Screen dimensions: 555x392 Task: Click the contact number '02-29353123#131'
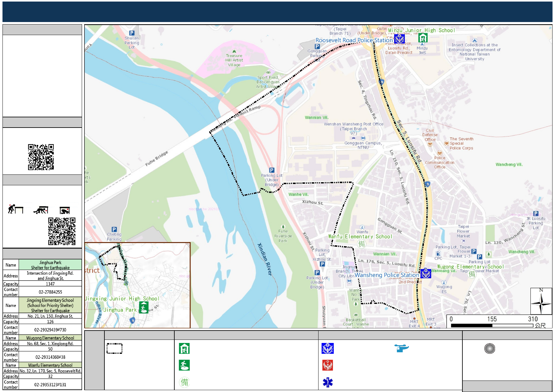[x=50, y=384]
